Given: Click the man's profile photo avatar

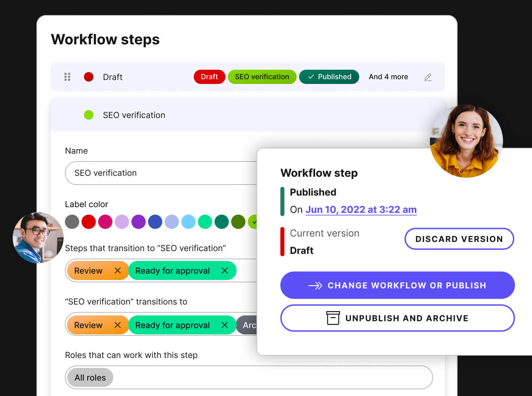Looking at the screenshot, I should coord(38,238).
